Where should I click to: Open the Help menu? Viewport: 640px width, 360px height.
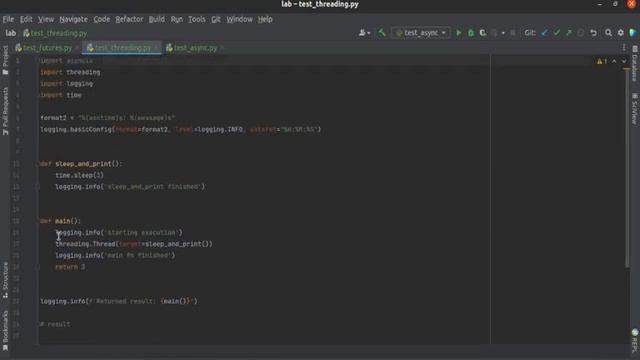tap(265, 19)
